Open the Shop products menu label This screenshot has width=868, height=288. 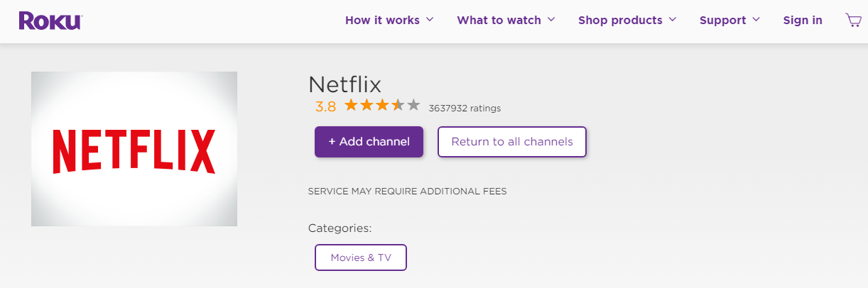620,21
